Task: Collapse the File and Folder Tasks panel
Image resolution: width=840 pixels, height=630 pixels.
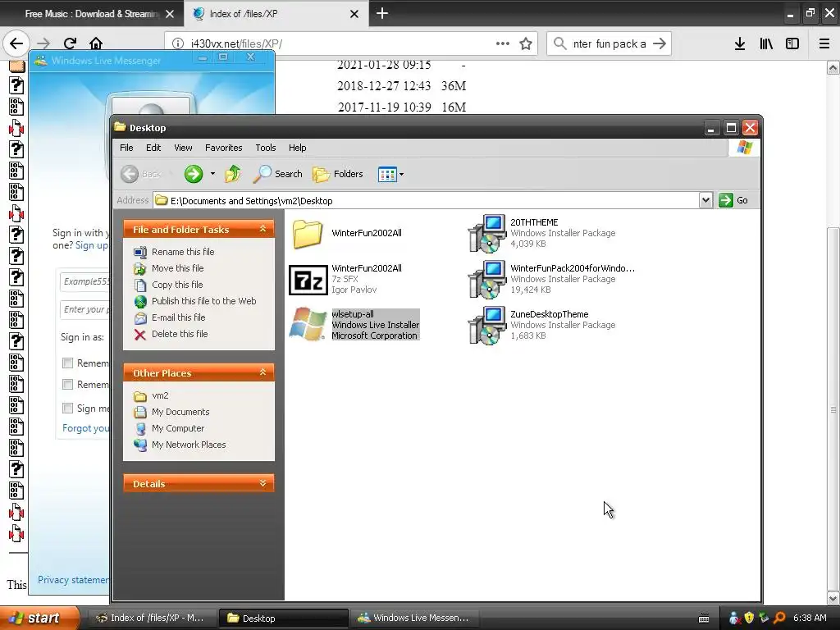Action: pos(262,230)
